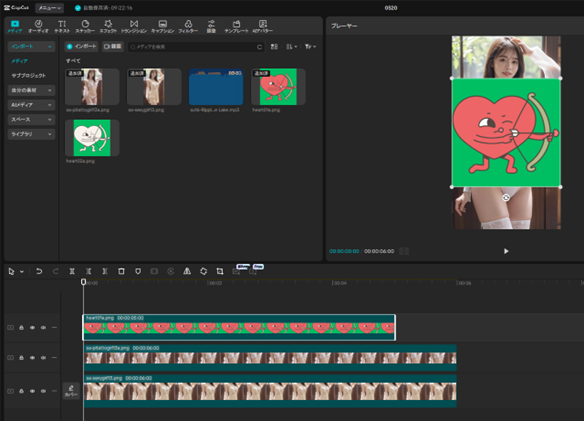584x421 pixels.
Task: Click the player Play button
Action: pyautogui.click(x=506, y=251)
